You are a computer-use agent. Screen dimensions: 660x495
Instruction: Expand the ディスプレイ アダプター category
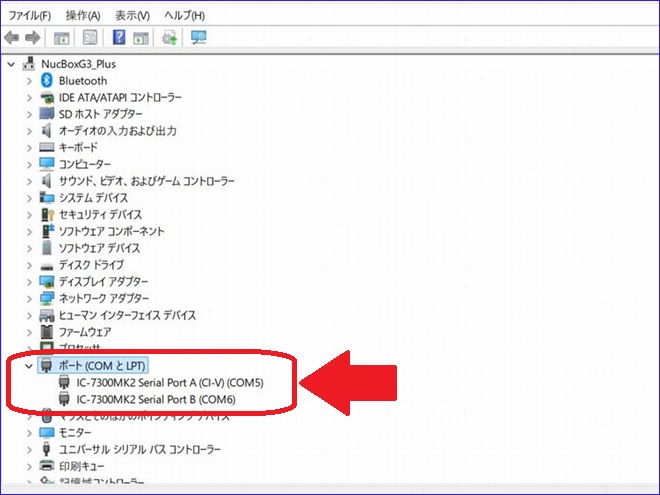pyautogui.click(x=28, y=281)
